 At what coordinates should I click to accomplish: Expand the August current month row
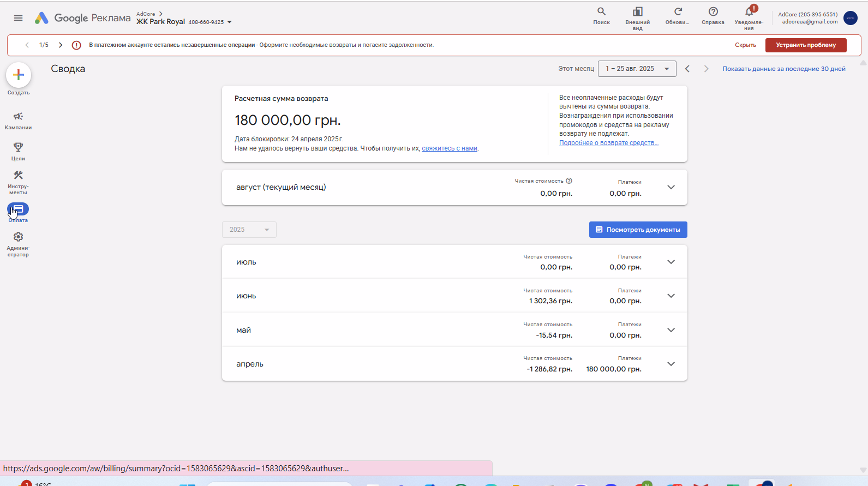[454, 187]
